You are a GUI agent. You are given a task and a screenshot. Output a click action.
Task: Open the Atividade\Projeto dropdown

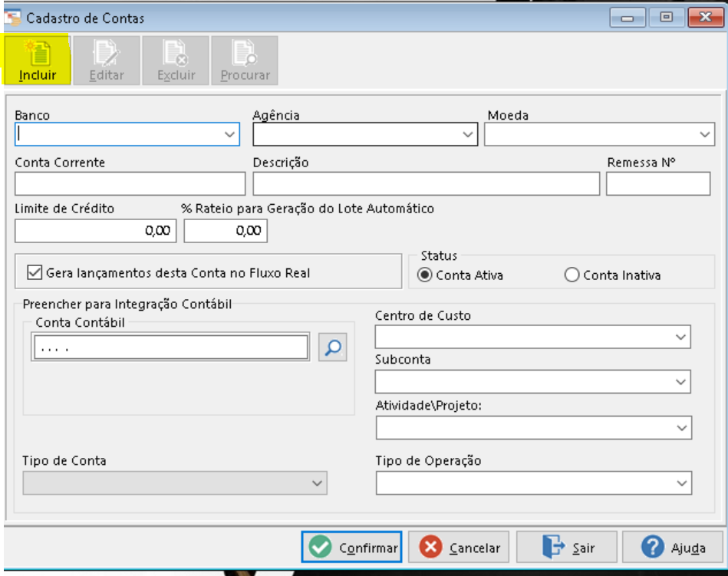(x=681, y=428)
